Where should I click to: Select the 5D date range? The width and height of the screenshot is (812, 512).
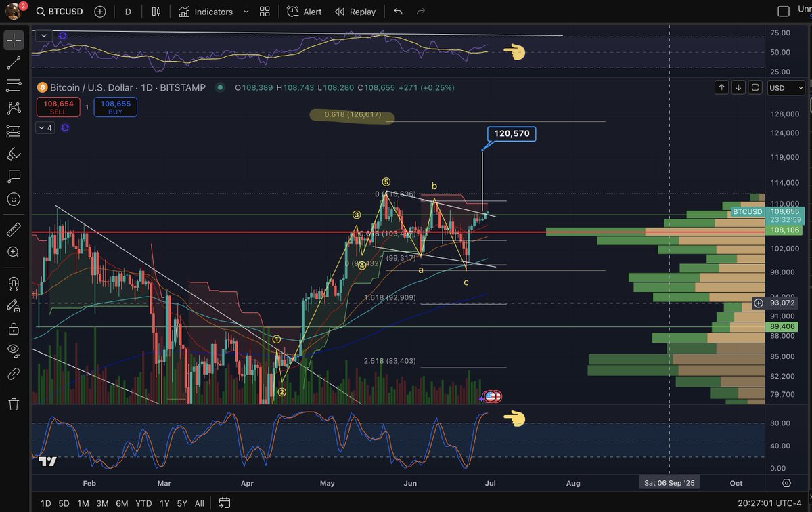tap(64, 503)
